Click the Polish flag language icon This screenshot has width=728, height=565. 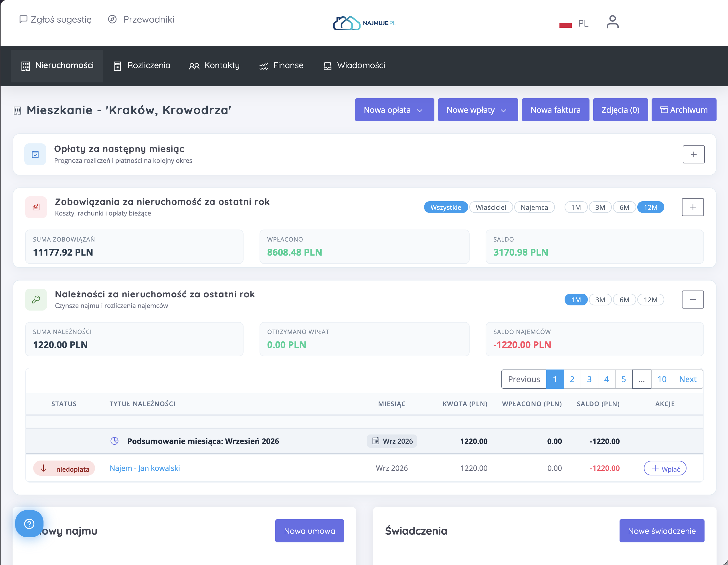coord(565,24)
